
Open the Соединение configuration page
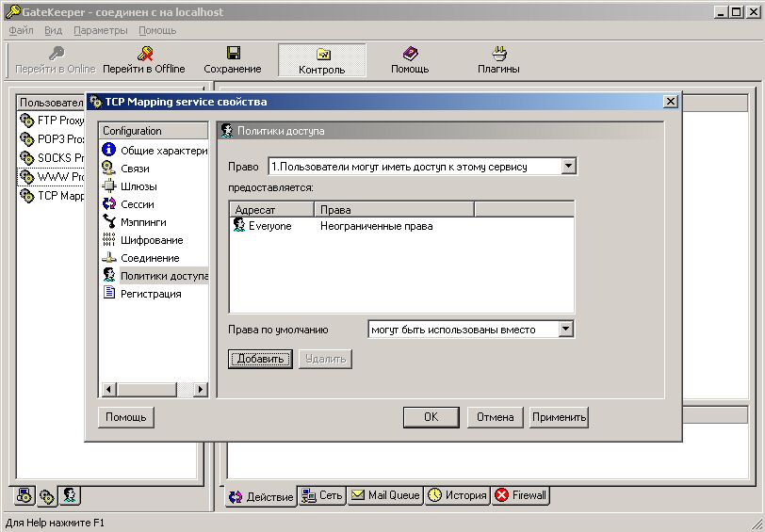[141, 258]
